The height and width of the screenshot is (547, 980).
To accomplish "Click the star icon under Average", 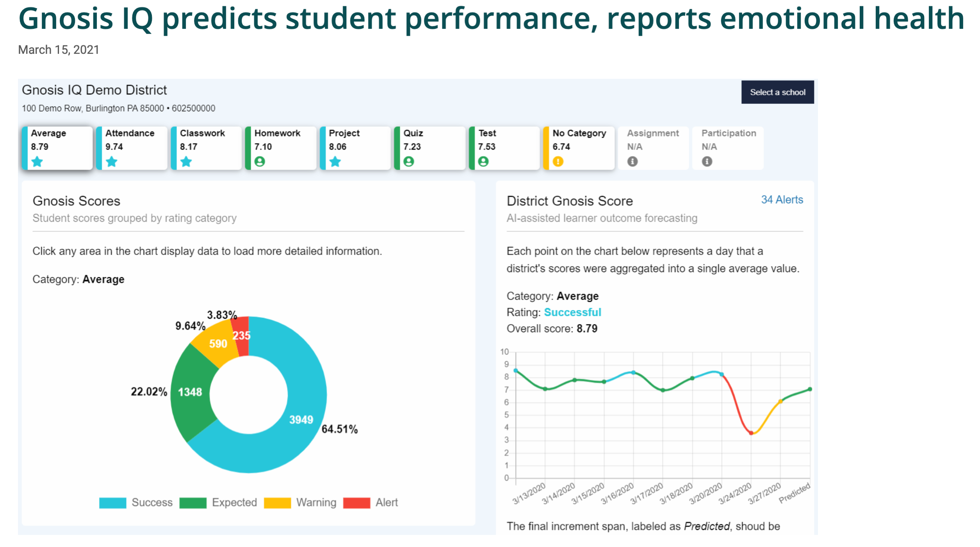I will (x=37, y=161).
